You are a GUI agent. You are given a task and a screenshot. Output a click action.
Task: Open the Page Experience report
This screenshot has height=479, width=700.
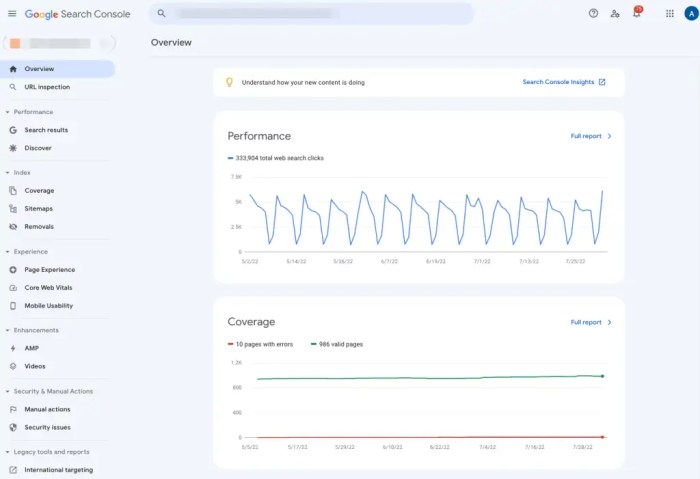50,270
